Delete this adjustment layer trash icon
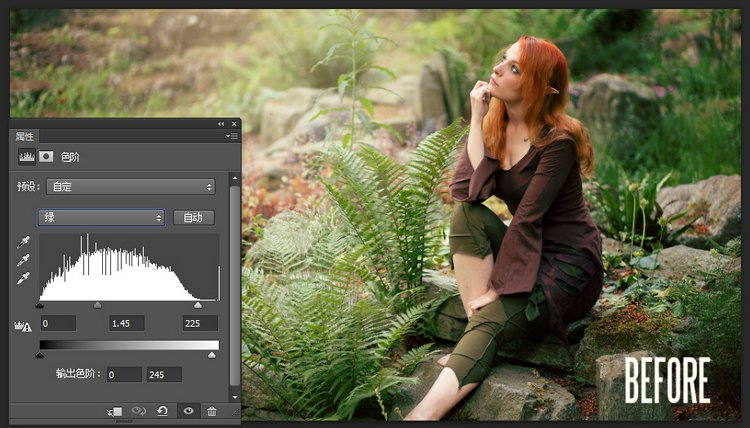The height and width of the screenshot is (428, 750). [x=211, y=411]
